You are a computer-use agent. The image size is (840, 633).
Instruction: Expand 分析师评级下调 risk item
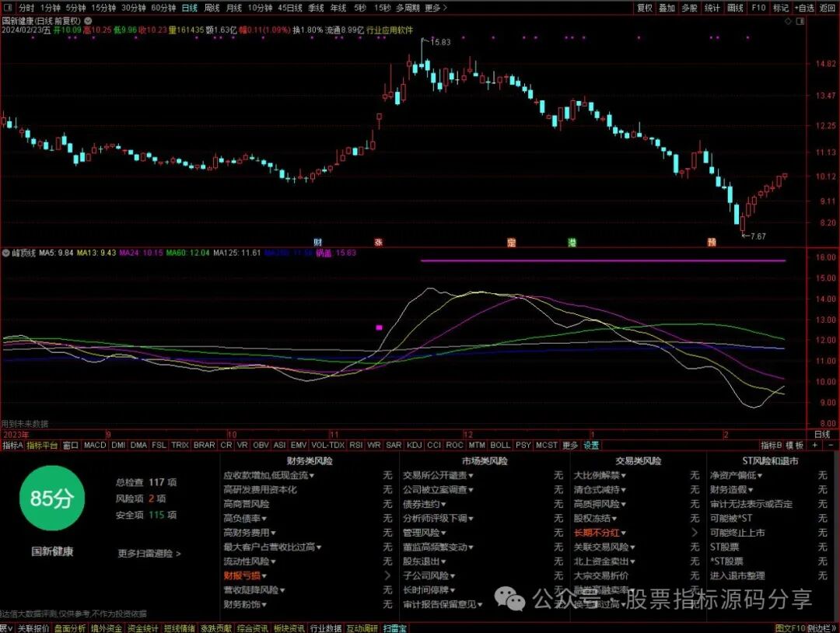(438, 519)
